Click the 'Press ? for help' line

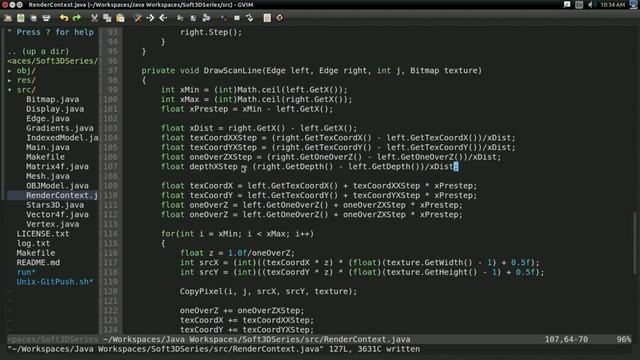[x=51, y=32]
